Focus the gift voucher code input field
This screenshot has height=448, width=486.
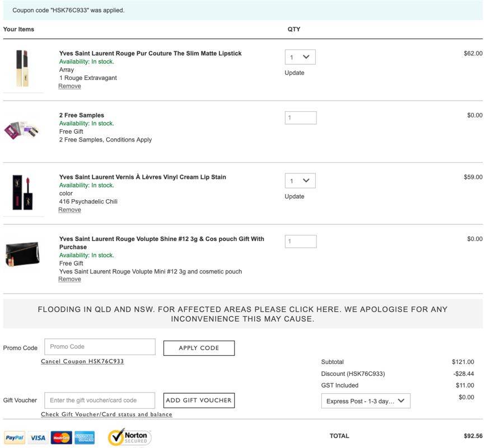(x=100, y=400)
